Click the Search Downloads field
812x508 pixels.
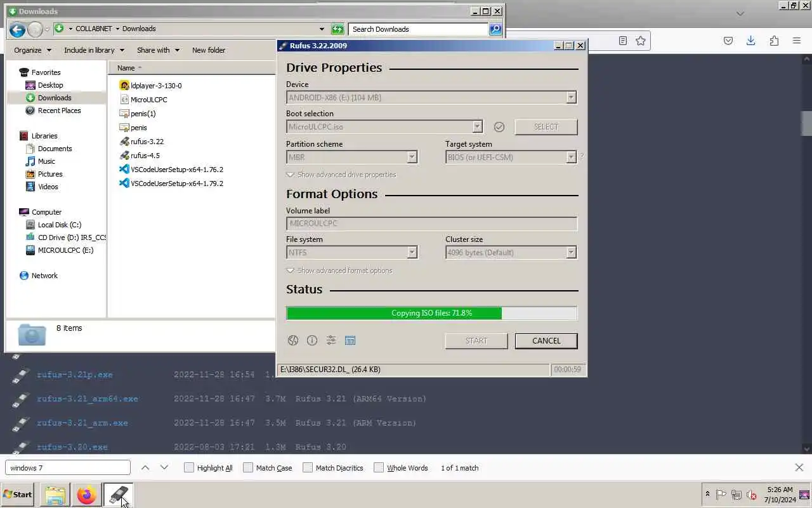pyautogui.click(x=418, y=29)
